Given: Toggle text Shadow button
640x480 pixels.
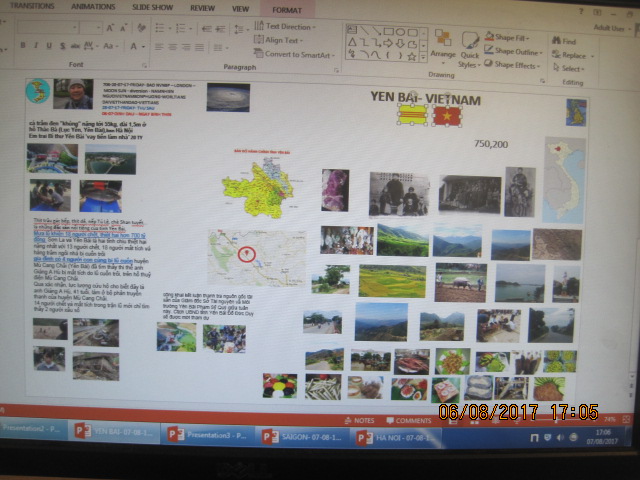Looking at the screenshot, I should [62, 46].
